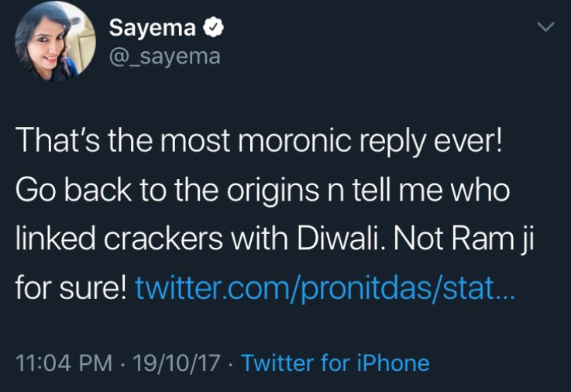Click the phrase "Go back" in the tweet
The image size is (571, 392).
point(70,190)
